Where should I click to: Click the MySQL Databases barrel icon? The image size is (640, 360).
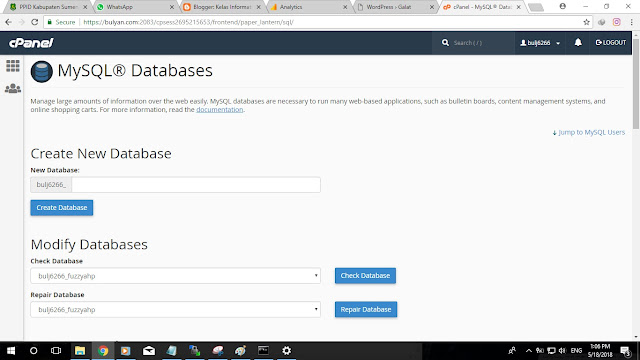[x=42, y=71]
